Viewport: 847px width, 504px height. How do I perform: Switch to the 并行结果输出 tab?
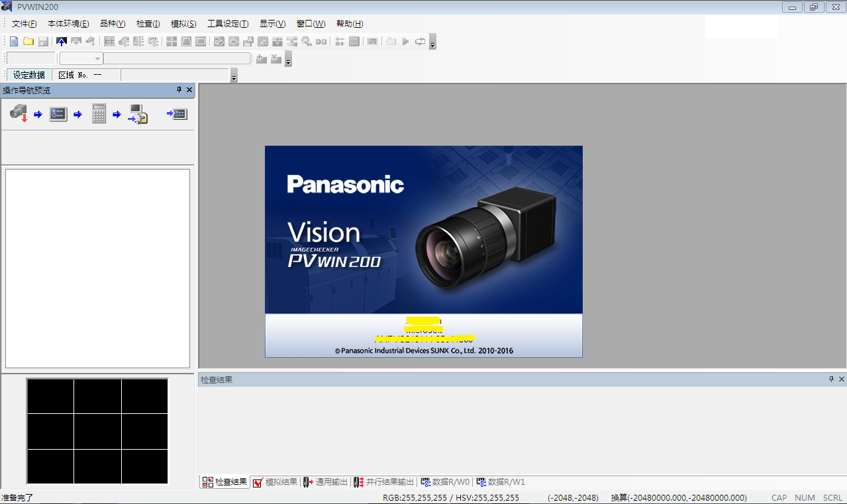click(x=384, y=482)
